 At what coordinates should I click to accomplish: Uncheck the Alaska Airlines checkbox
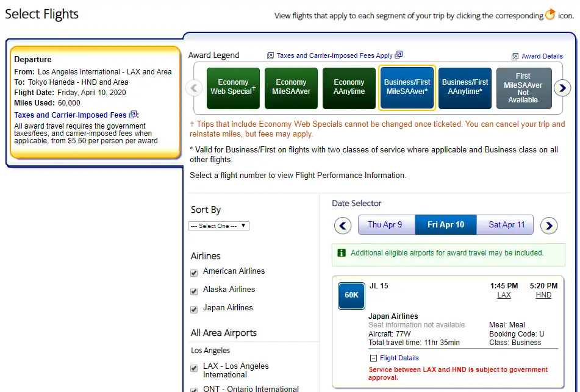point(194,291)
